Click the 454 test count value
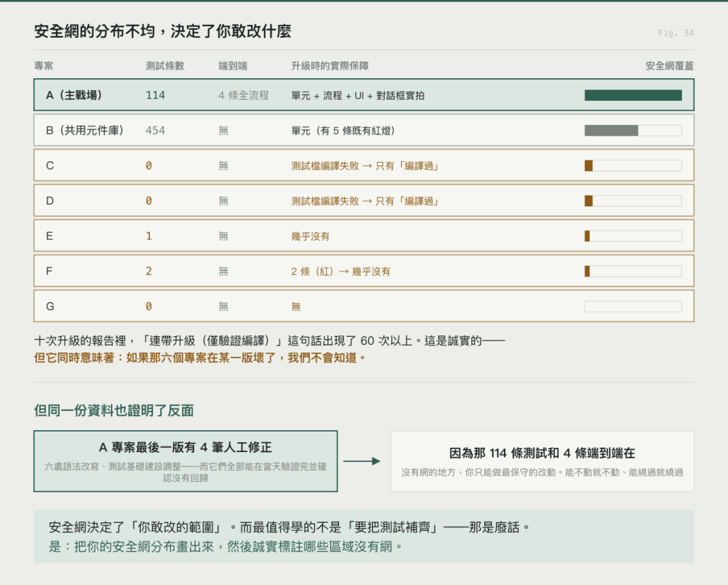This screenshot has width=728, height=585. (155, 131)
